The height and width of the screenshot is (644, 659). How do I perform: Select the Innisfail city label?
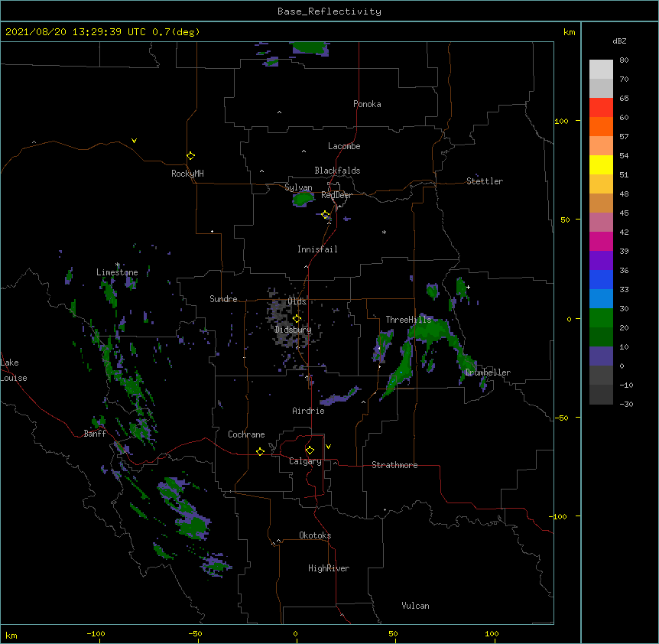click(x=317, y=249)
